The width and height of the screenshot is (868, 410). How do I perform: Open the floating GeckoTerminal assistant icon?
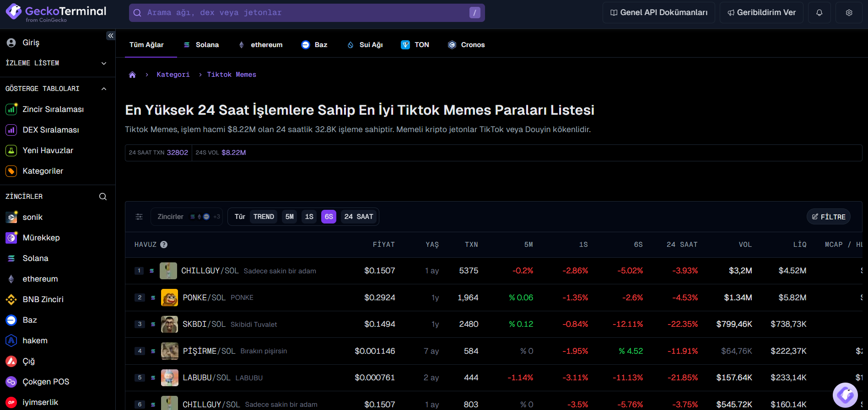pyautogui.click(x=845, y=395)
